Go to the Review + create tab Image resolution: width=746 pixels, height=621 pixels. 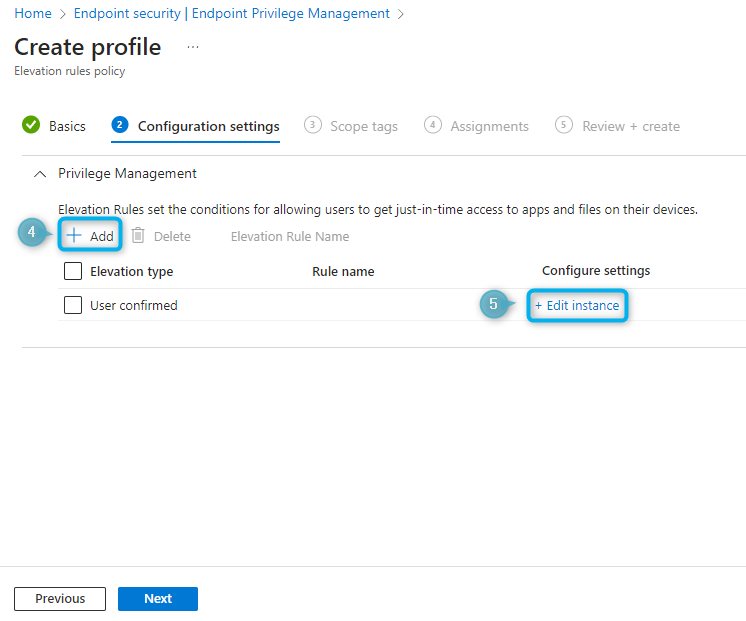630,127
